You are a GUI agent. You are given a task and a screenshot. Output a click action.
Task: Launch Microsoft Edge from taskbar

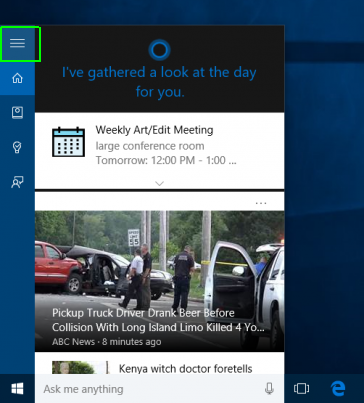338,389
